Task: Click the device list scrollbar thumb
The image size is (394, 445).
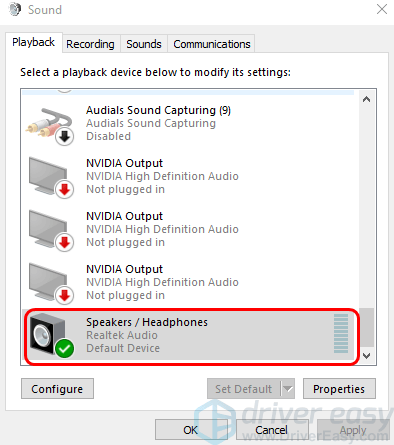Action: click(x=367, y=327)
